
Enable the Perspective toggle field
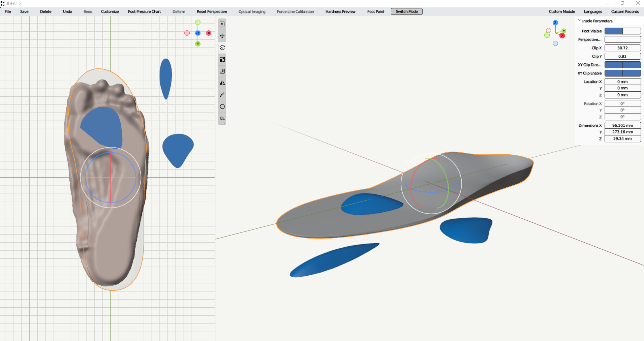[622, 39]
